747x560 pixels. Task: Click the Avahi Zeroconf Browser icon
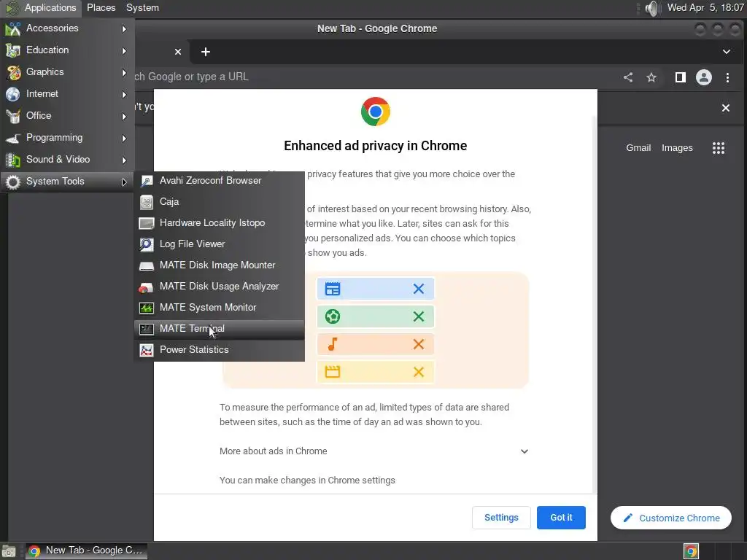point(146,181)
